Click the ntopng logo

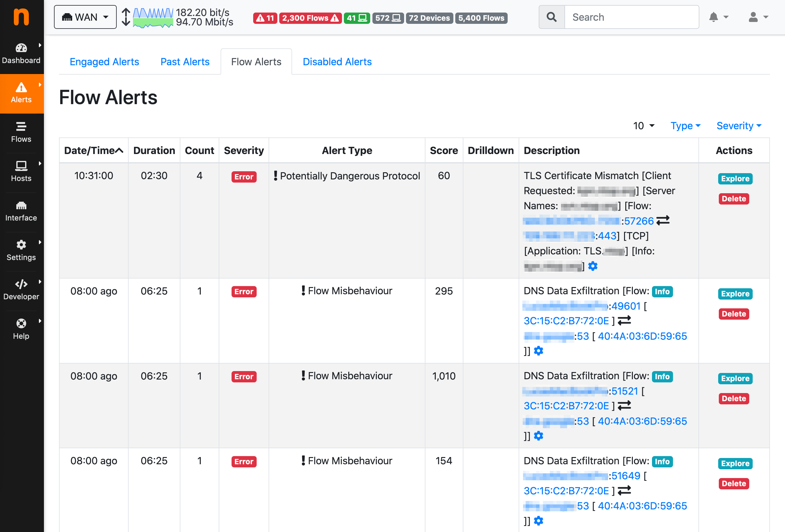[21, 17]
